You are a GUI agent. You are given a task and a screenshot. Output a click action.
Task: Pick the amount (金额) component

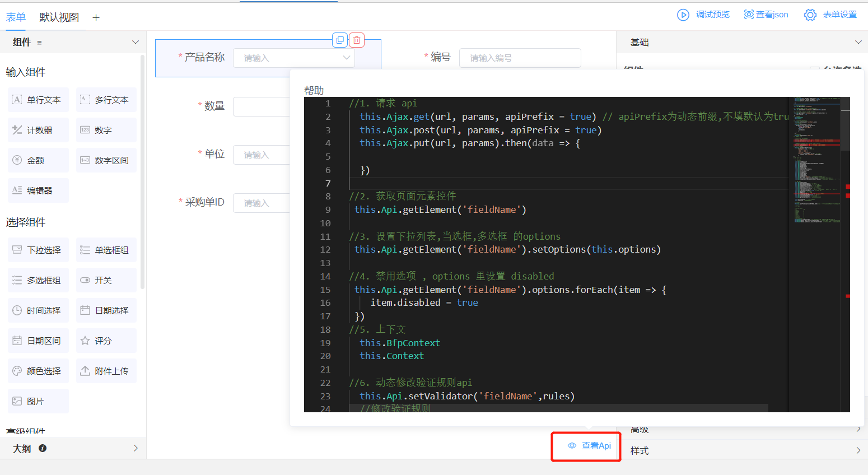[38, 160]
